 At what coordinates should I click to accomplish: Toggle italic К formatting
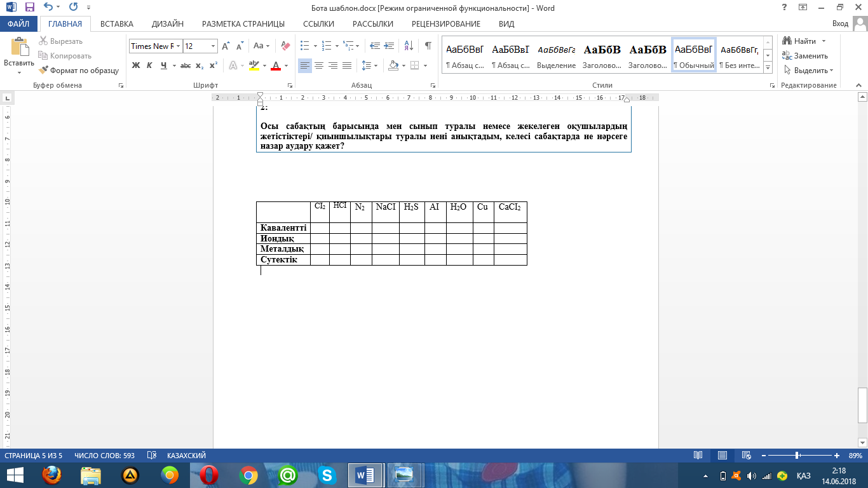click(149, 65)
